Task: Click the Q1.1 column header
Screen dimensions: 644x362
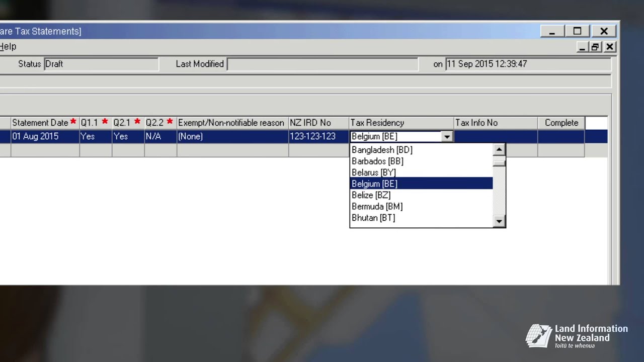Action: point(96,123)
